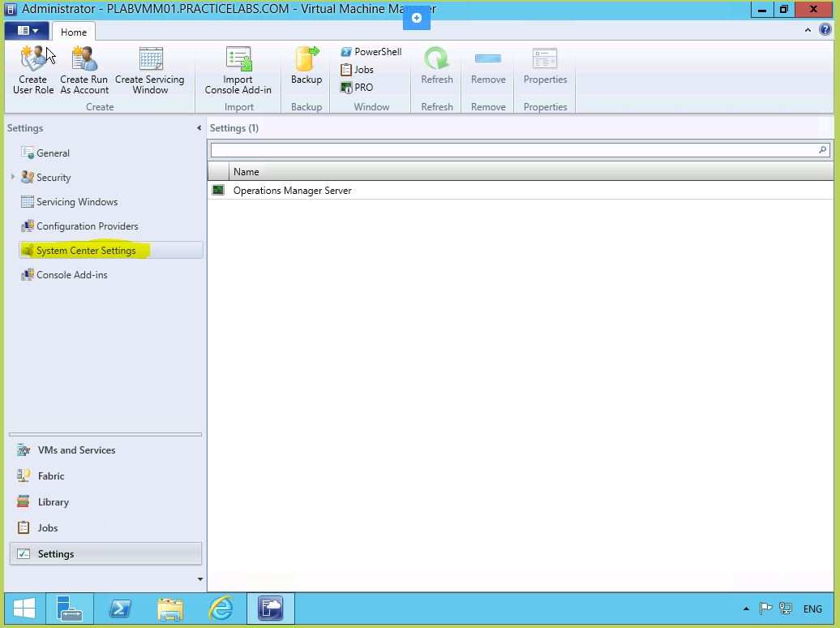Open Server Manager from taskbar
Image resolution: width=840 pixels, height=628 pixels.
pyautogui.click(x=70, y=609)
